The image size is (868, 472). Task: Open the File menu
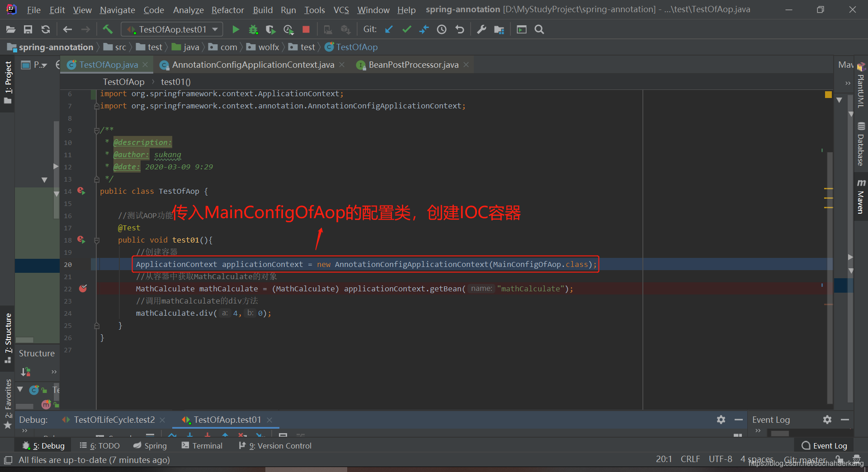[x=33, y=9]
